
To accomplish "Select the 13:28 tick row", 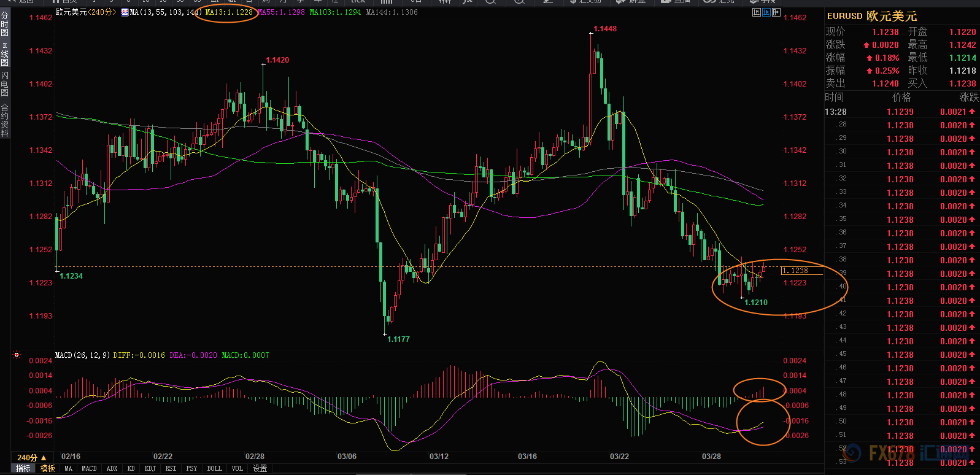I will (x=900, y=112).
